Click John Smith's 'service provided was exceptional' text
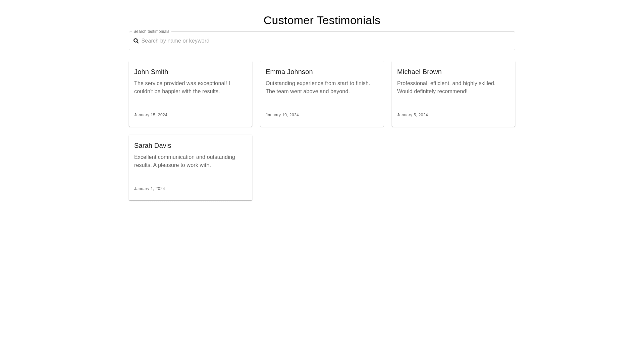Image resolution: width=644 pixels, height=362 pixels. [x=182, y=87]
